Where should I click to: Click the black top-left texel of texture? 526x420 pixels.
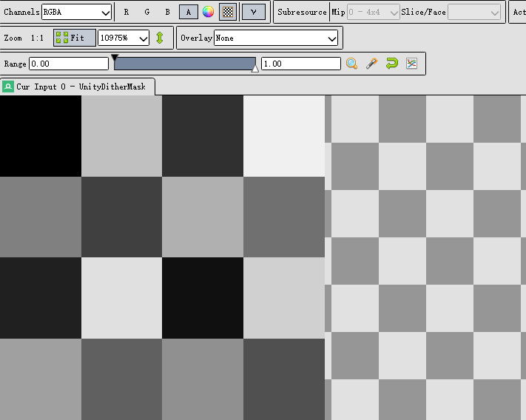coord(41,136)
